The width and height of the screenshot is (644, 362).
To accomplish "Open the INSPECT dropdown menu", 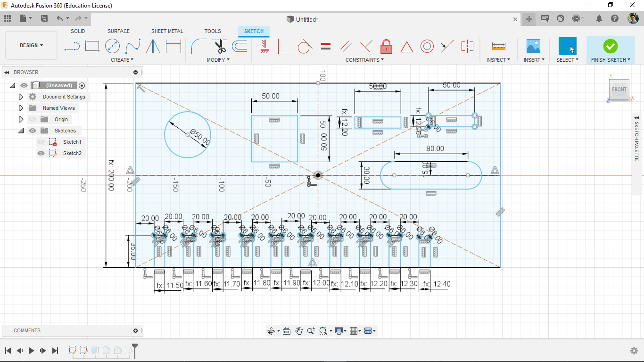I will 498,60.
